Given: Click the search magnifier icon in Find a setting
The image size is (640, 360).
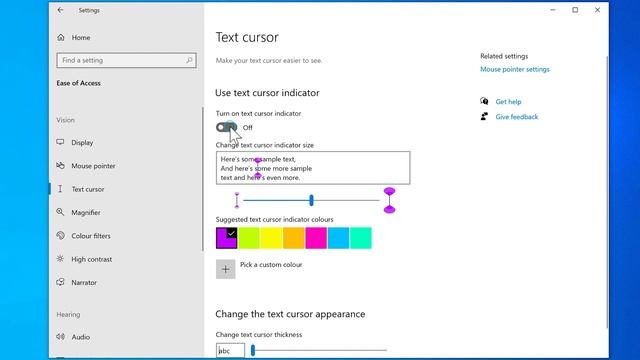Looking at the screenshot, I should click(189, 60).
